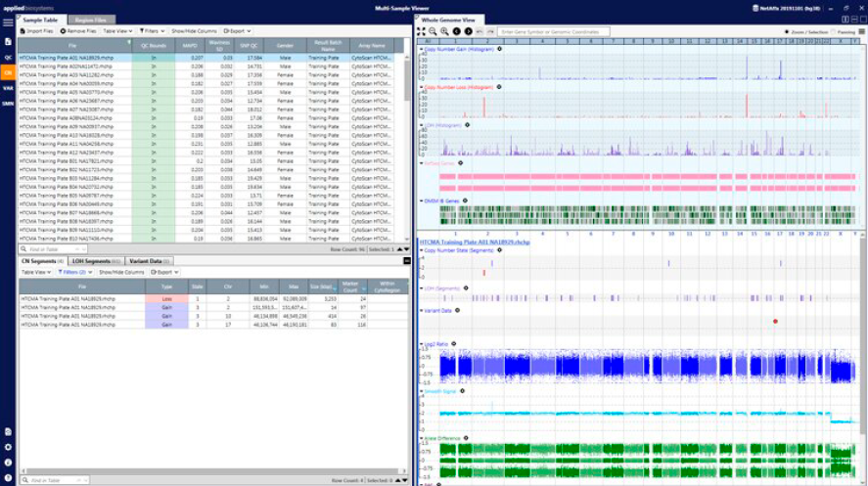Click the zoom out magnifier icon
Image resolution: width=868 pixels, height=486 pixels.
pos(432,31)
